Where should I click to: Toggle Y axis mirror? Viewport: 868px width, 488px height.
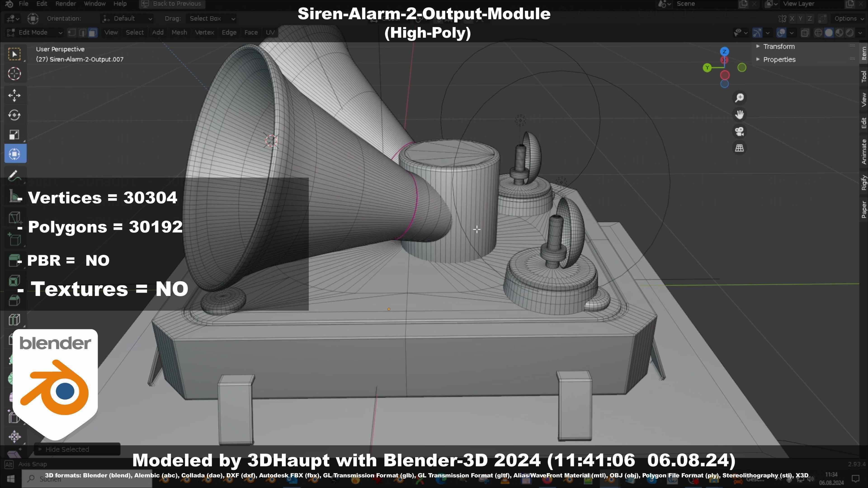pyautogui.click(x=801, y=19)
